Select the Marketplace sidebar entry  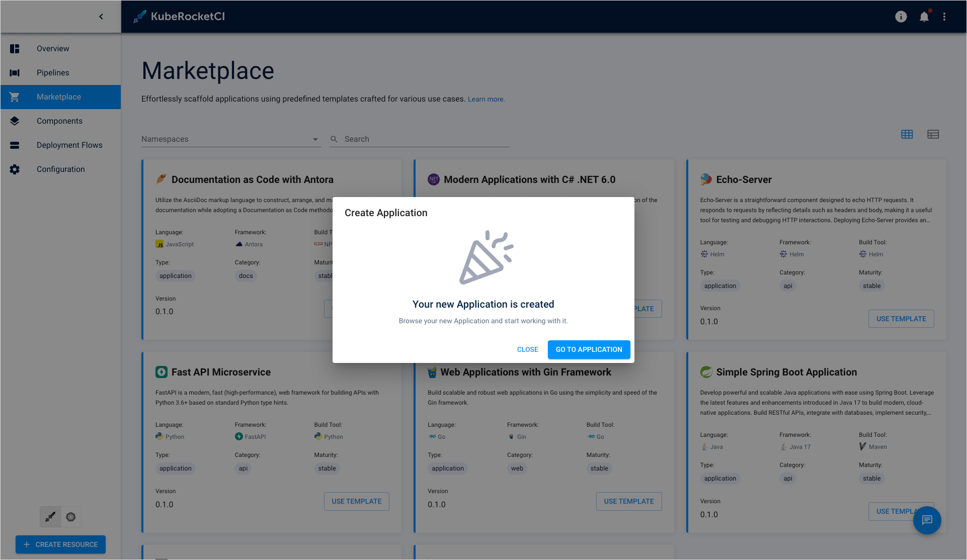click(58, 97)
